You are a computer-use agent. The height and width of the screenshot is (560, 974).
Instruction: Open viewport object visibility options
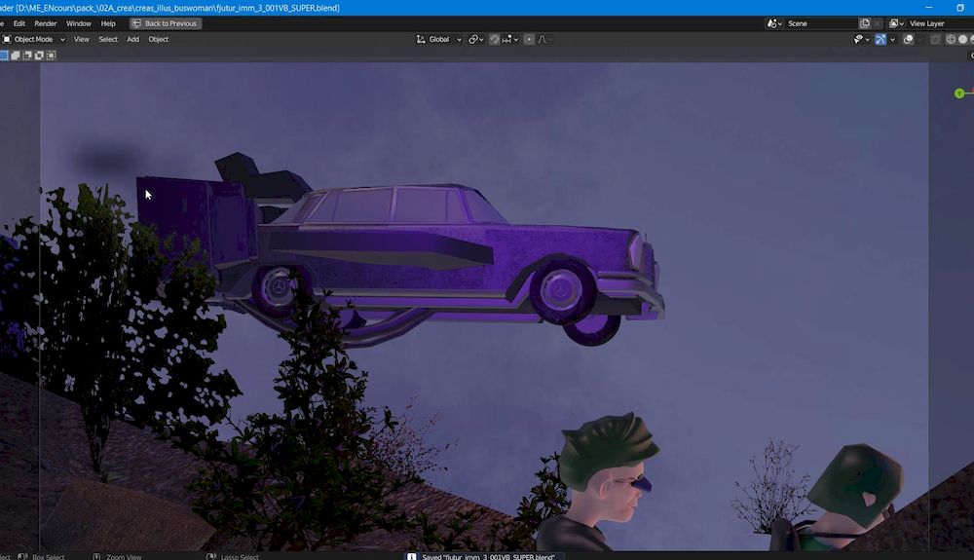tap(859, 40)
